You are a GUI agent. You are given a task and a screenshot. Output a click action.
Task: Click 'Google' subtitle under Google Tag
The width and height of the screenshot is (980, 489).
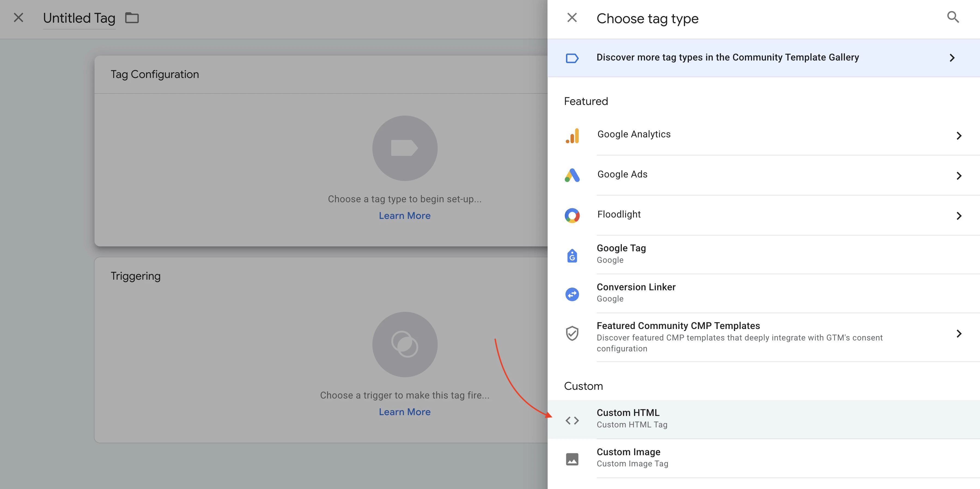point(610,260)
